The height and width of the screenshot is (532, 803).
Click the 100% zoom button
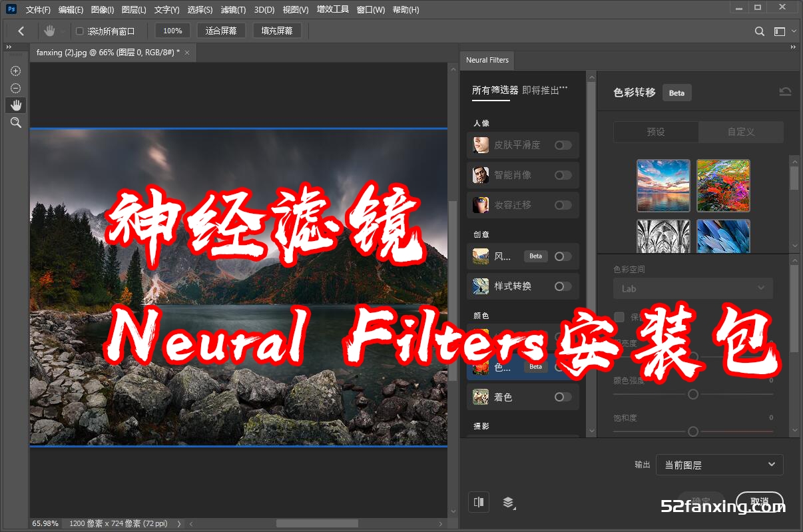[172, 31]
